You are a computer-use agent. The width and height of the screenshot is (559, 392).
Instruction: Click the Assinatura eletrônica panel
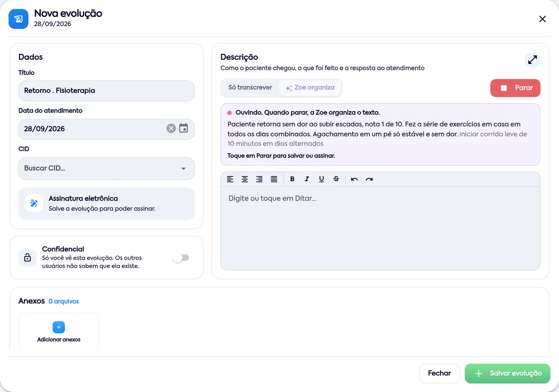(106, 204)
